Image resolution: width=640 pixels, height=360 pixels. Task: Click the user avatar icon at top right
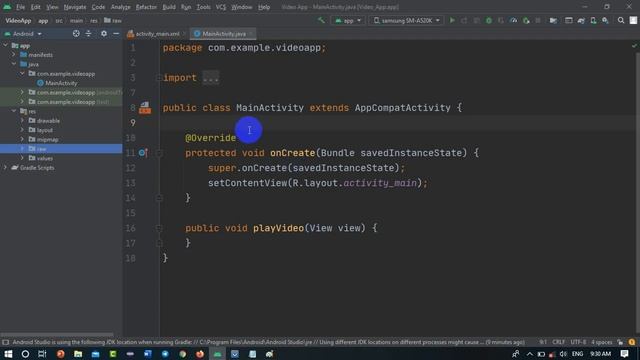(x=633, y=20)
